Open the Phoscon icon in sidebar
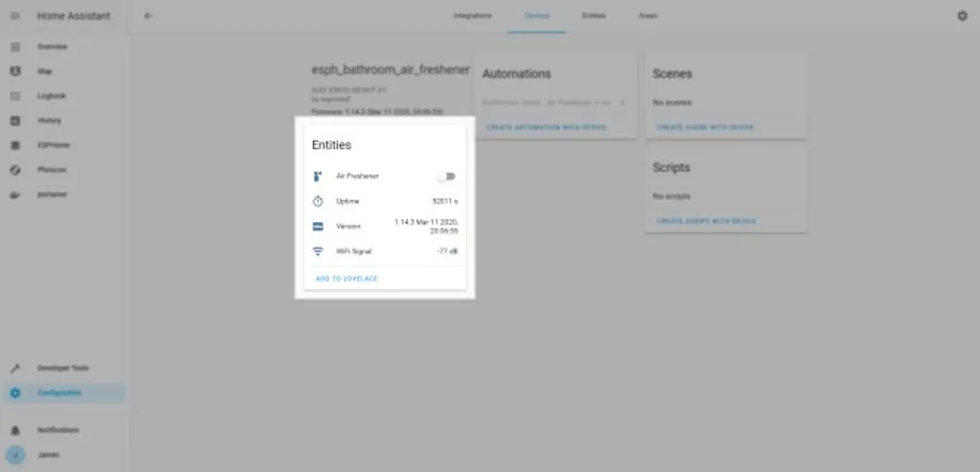The height and width of the screenshot is (472, 980). (15, 170)
